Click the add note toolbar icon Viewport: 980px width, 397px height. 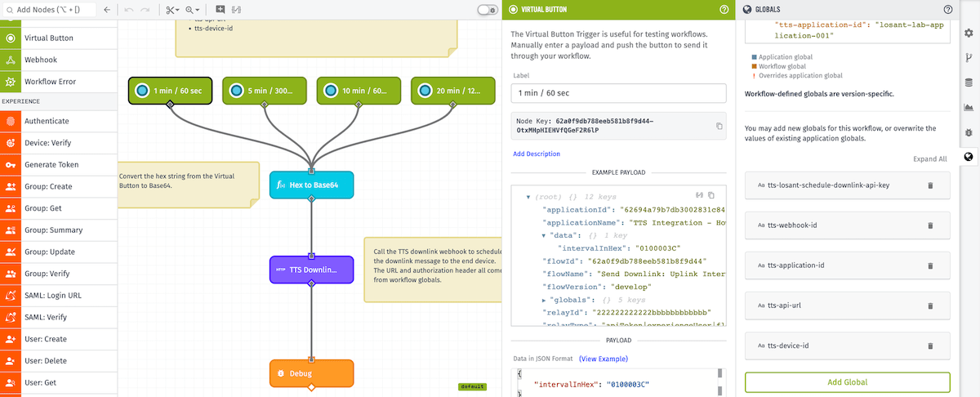[x=220, y=10]
